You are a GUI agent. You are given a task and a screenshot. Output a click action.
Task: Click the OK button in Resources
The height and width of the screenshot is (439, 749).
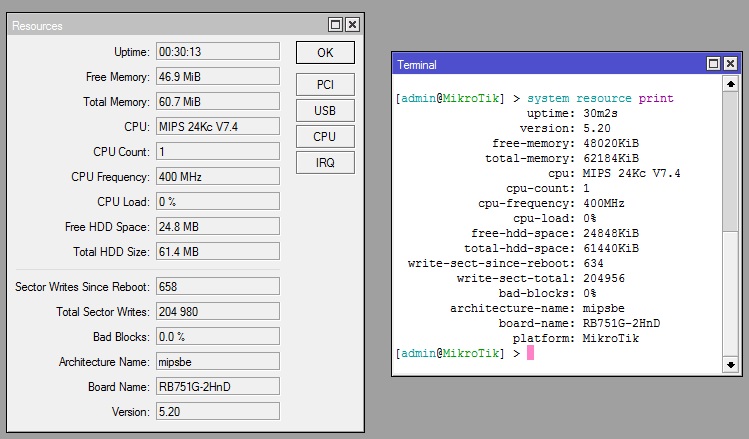[325, 52]
